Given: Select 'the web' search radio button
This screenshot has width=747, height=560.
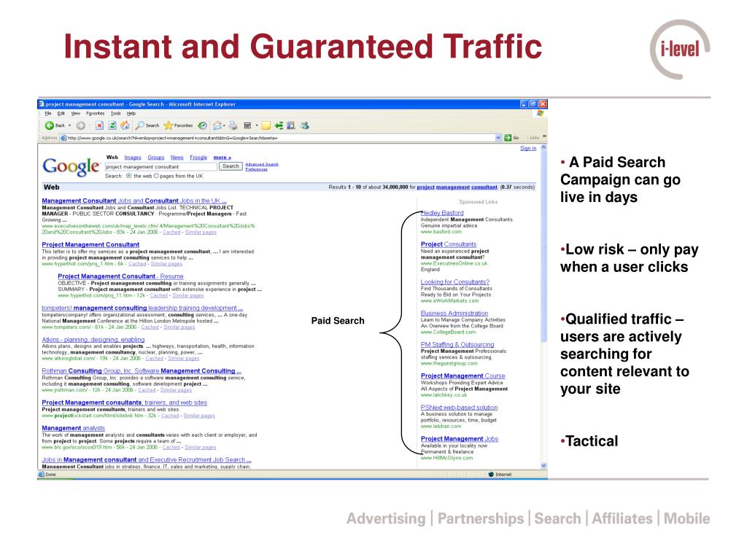Looking at the screenshot, I should click(128, 176).
